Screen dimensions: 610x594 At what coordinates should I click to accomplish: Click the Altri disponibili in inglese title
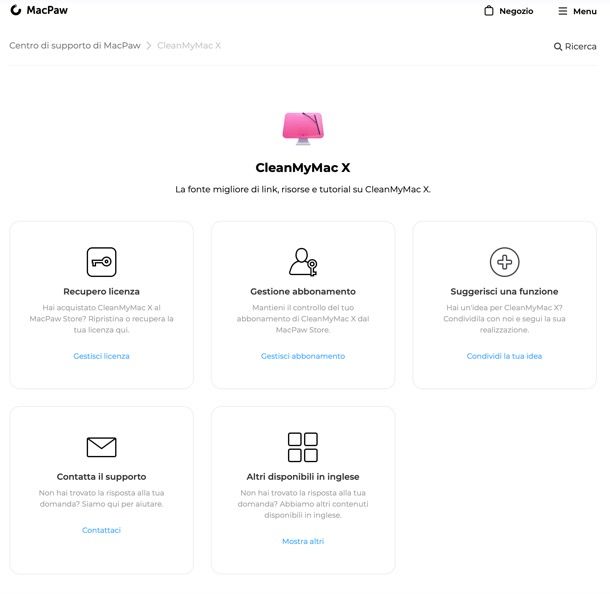[303, 477]
